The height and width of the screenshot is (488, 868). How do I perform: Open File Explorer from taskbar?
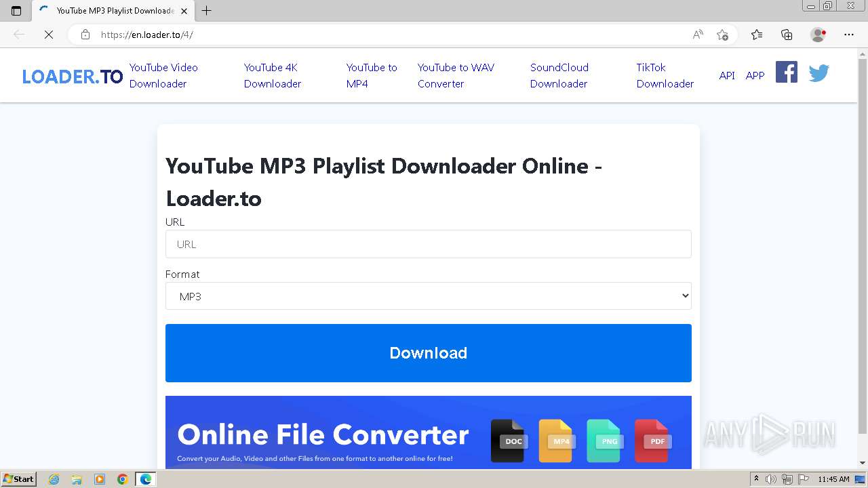[77, 479]
